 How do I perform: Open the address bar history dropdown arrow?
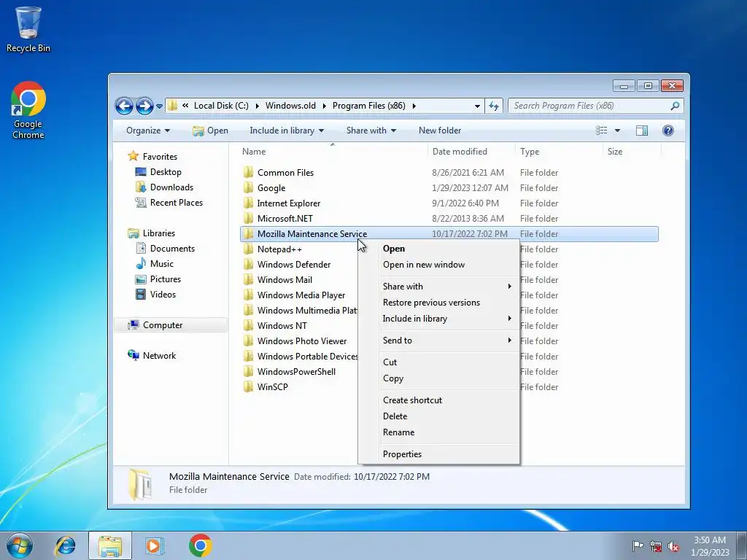(x=477, y=106)
